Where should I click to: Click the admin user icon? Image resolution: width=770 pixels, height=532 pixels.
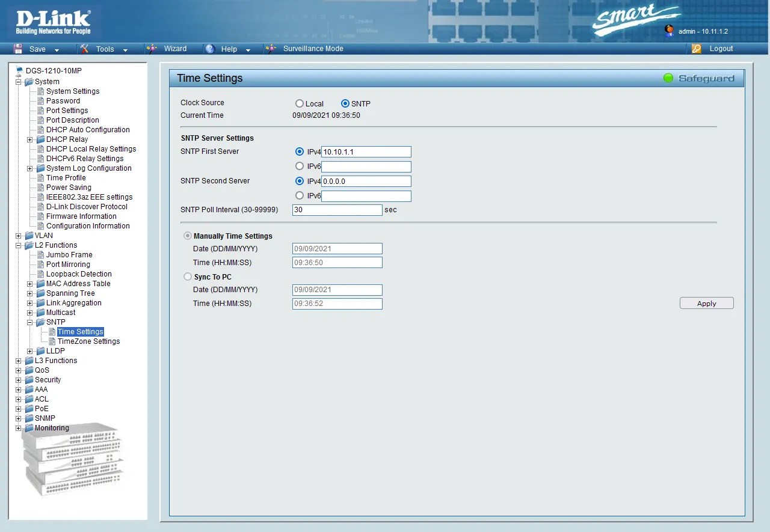pyautogui.click(x=669, y=31)
